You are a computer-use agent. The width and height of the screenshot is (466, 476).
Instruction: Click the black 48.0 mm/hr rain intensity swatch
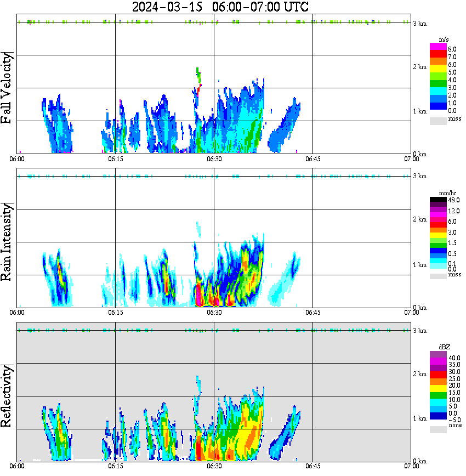[x=438, y=200]
